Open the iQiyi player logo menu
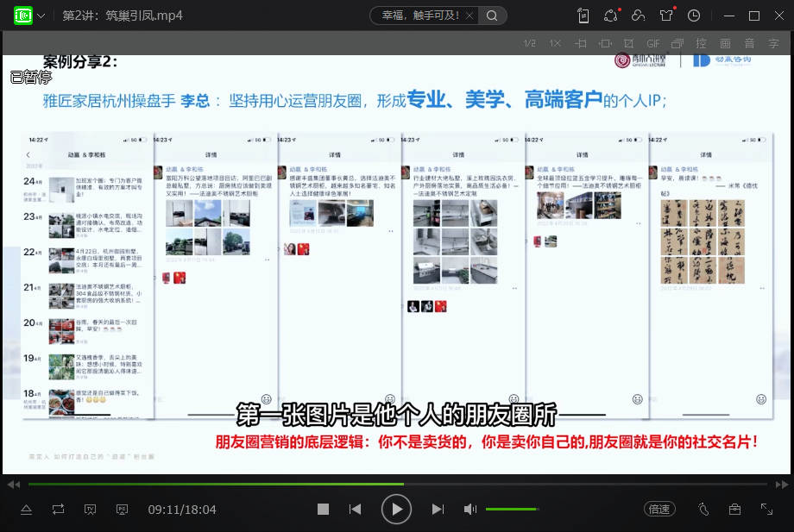This screenshot has height=532, width=794. point(22,16)
